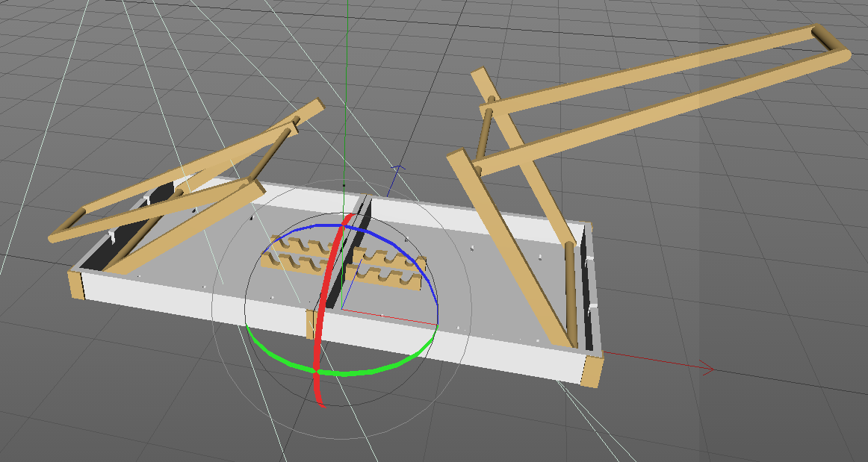
Task: Select the small wooden block at the front center edge
Action: point(309,325)
